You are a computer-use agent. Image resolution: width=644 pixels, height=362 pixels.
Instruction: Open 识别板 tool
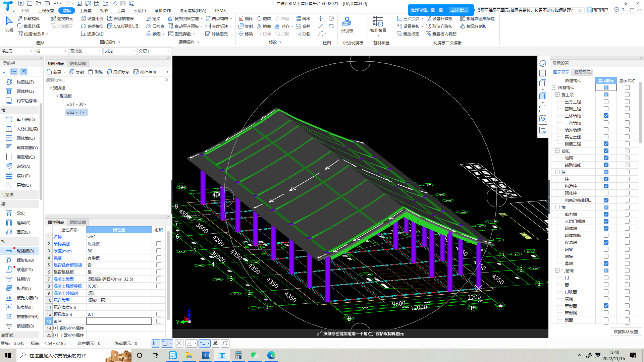pyautogui.click(x=347, y=24)
